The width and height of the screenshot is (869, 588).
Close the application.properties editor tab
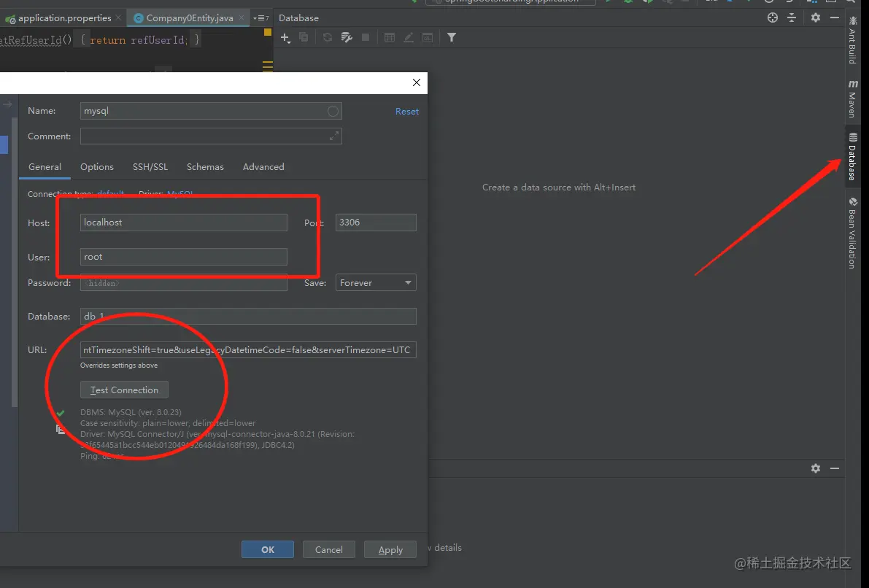[x=118, y=18]
